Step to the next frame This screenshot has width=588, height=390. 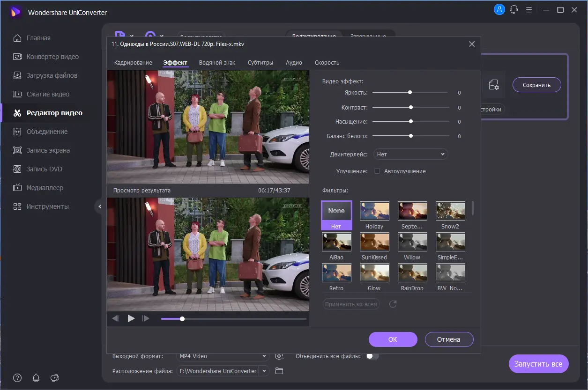[146, 318]
